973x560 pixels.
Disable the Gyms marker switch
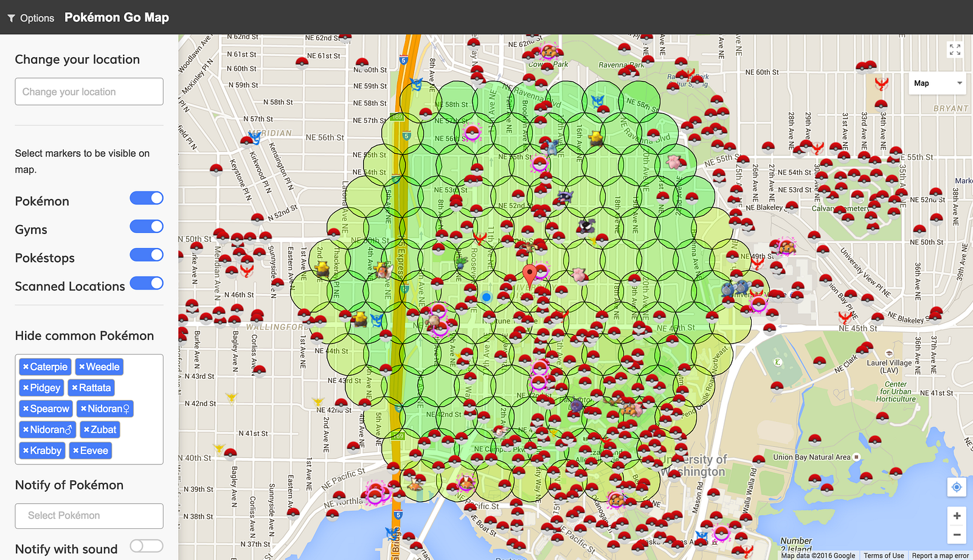[147, 227]
